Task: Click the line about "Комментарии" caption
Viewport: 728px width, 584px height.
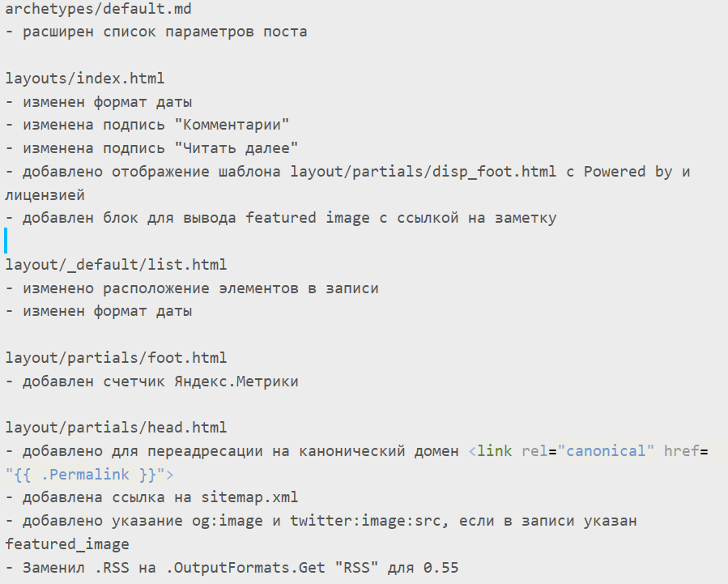Action: click(147, 125)
